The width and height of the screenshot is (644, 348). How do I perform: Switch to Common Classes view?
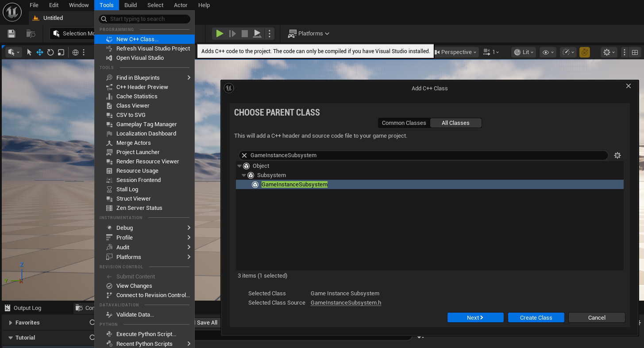pos(404,123)
